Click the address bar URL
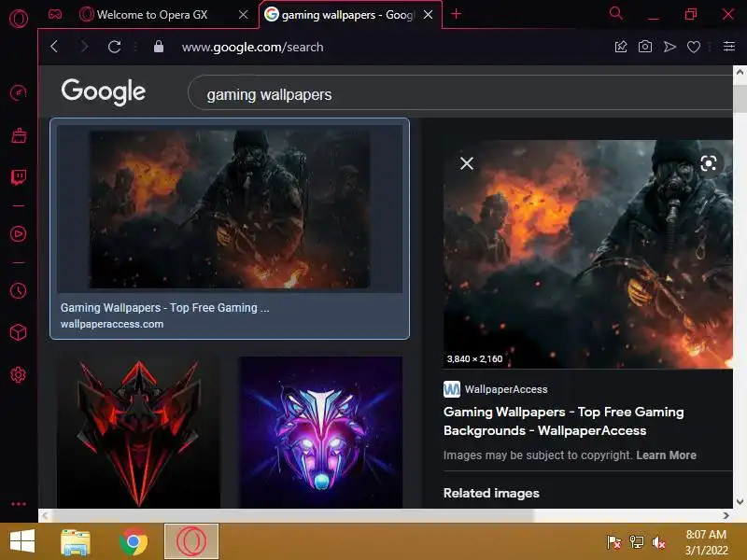 [252, 47]
